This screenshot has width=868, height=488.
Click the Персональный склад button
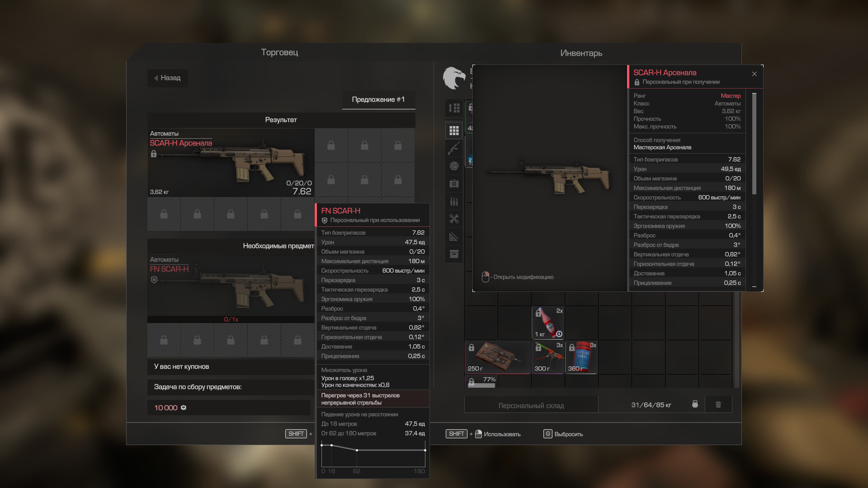(531, 405)
